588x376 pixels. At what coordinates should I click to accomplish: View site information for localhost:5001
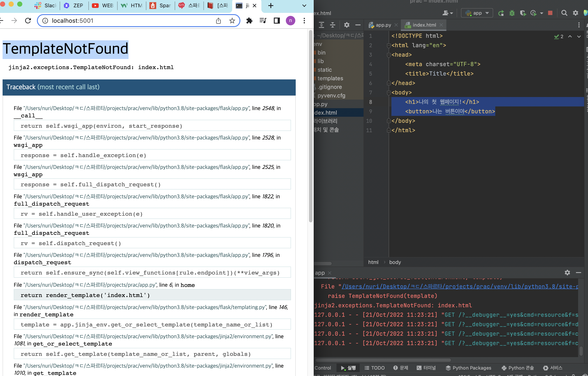click(x=45, y=21)
